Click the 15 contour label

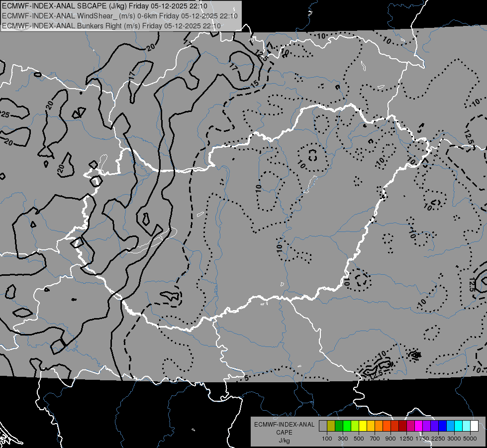tap(254, 84)
